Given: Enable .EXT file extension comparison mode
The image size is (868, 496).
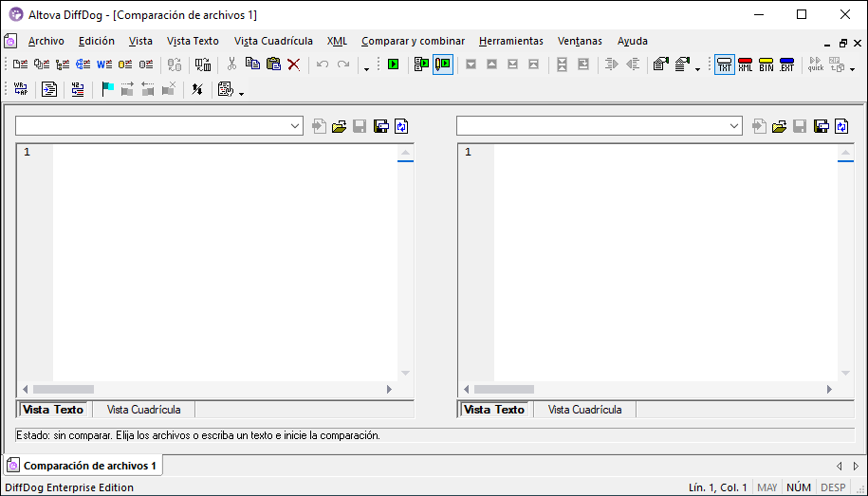Looking at the screenshot, I should (786, 64).
